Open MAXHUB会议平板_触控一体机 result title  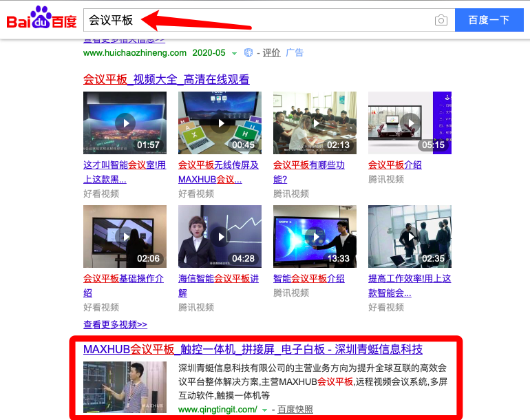tap(253, 349)
